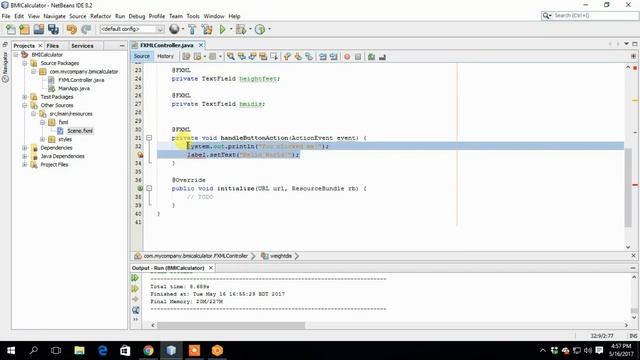Screen dimensions: 640x360
Task: Click the Previous Bookmark icon
Action: [x=287, y=57]
